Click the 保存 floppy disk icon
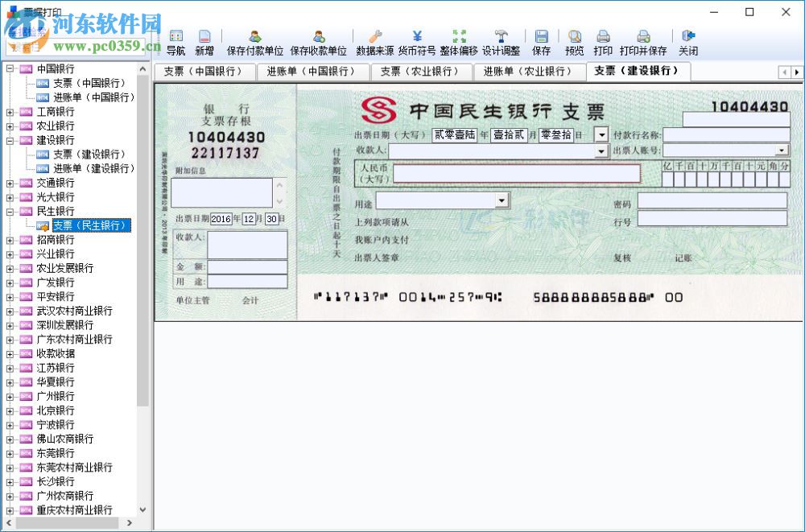The height and width of the screenshot is (532, 805). coord(541,43)
